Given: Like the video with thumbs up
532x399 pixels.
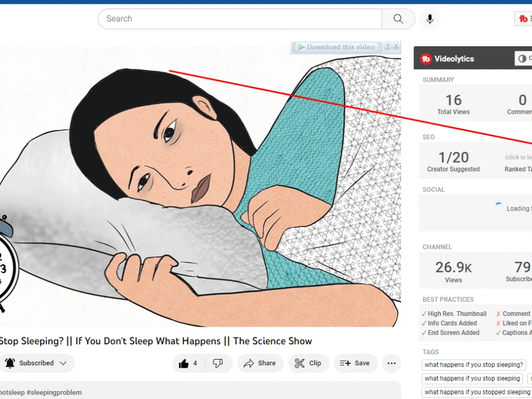Looking at the screenshot, I should [x=184, y=363].
